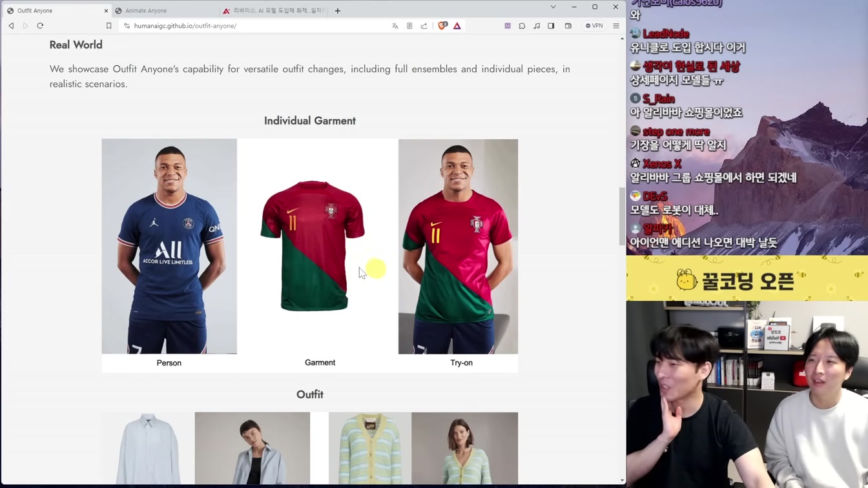The height and width of the screenshot is (488, 868).
Task: Reload the current page
Action: point(40,26)
